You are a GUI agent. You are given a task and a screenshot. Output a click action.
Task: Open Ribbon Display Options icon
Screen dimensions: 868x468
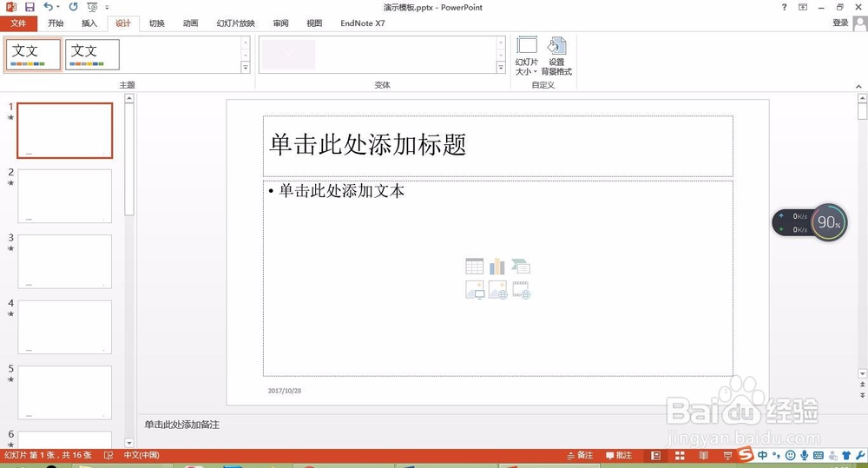803,7
